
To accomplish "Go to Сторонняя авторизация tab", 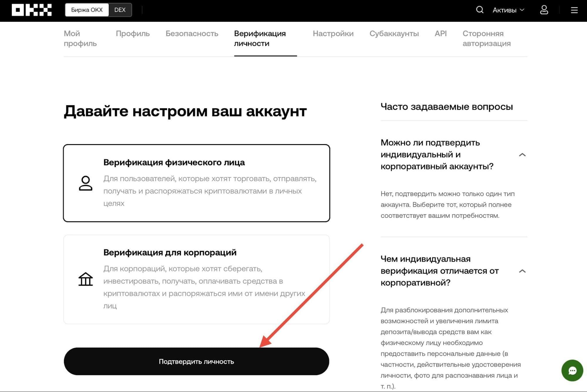I will pyautogui.click(x=487, y=38).
